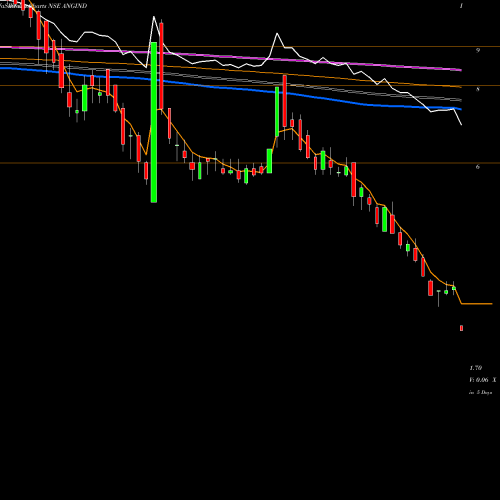Image resolution: width=500 pixels, height=500 pixels.
Task: Click the 1.70 price value
Action: [x=476, y=368]
